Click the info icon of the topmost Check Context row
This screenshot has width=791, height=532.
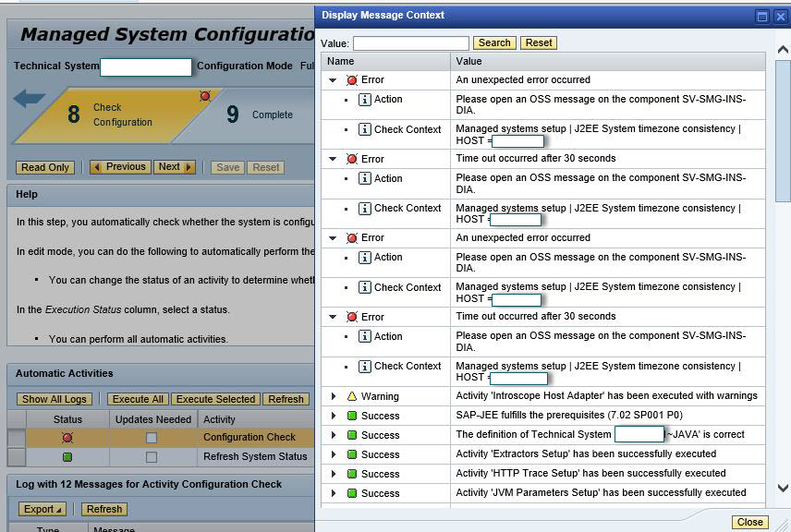tap(364, 129)
